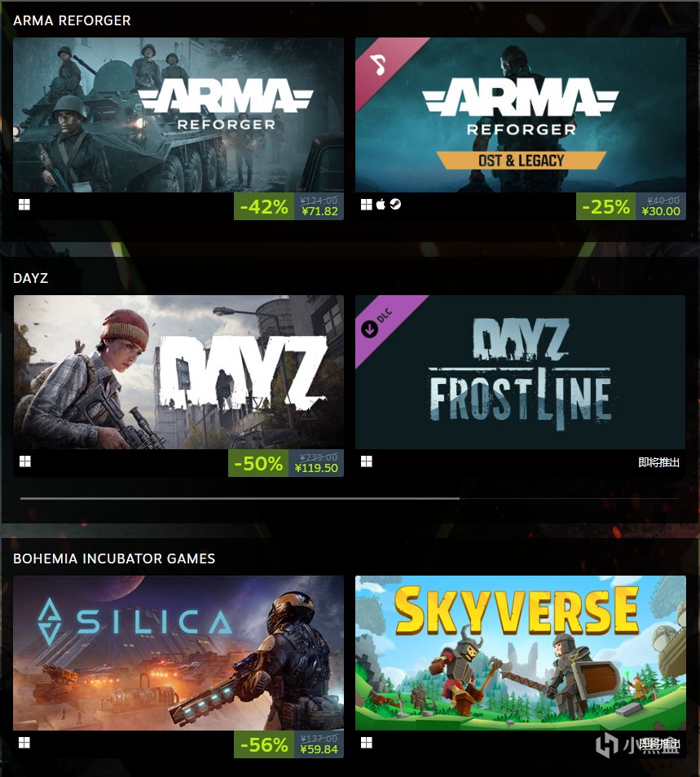The image size is (700, 777).
Task: Click the -42% discount price for Arma Reforger
Action: pos(288,206)
